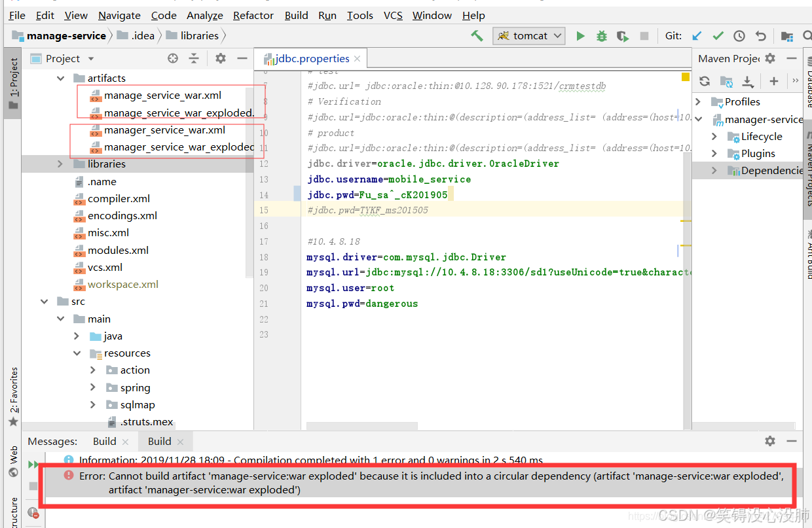Toggle the Ant Build tool window
812x528 pixels.
(808, 254)
